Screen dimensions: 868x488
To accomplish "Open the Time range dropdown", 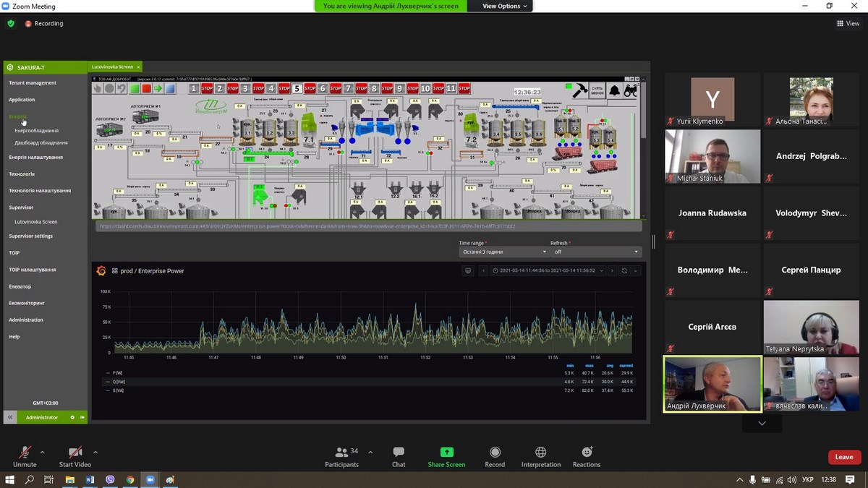I will pyautogui.click(x=503, y=252).
